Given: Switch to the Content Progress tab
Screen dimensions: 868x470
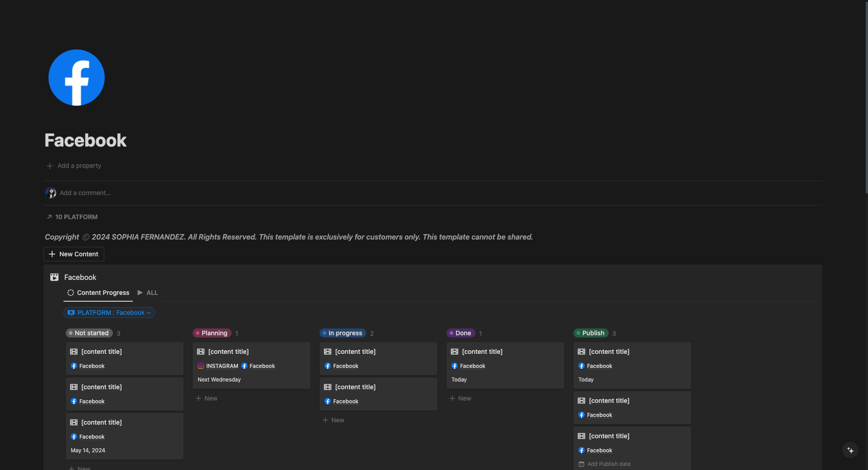Looking at the screenshot, I should coord(98,293).
